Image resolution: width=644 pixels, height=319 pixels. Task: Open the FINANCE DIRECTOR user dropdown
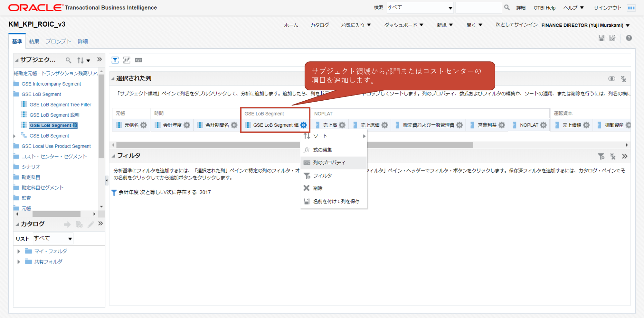click(x=585, y=25)
